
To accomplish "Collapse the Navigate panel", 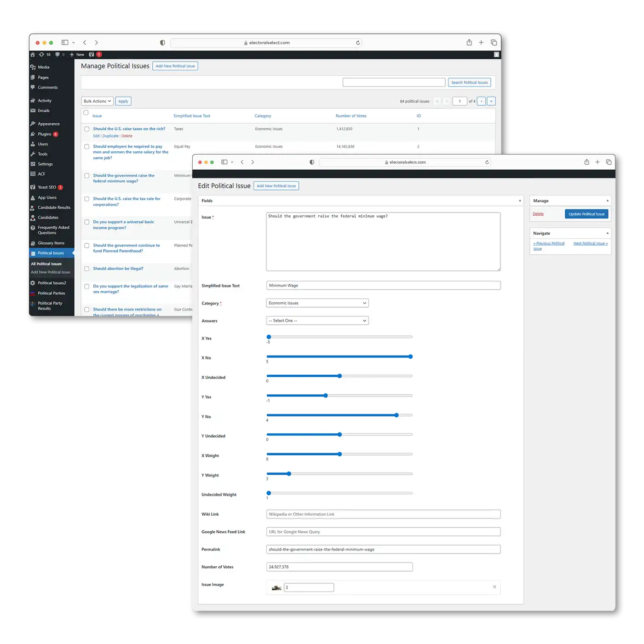I will click(607, 233).
